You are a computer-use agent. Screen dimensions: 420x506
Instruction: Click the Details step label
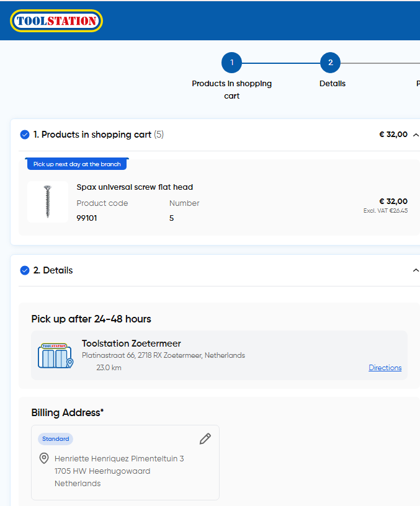click(333, 84)
